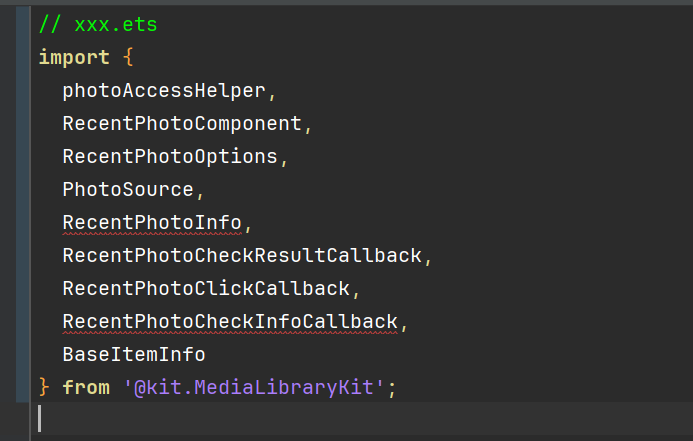
Task: Click the photoAccessHelper identifier
Action: point(165,91)
